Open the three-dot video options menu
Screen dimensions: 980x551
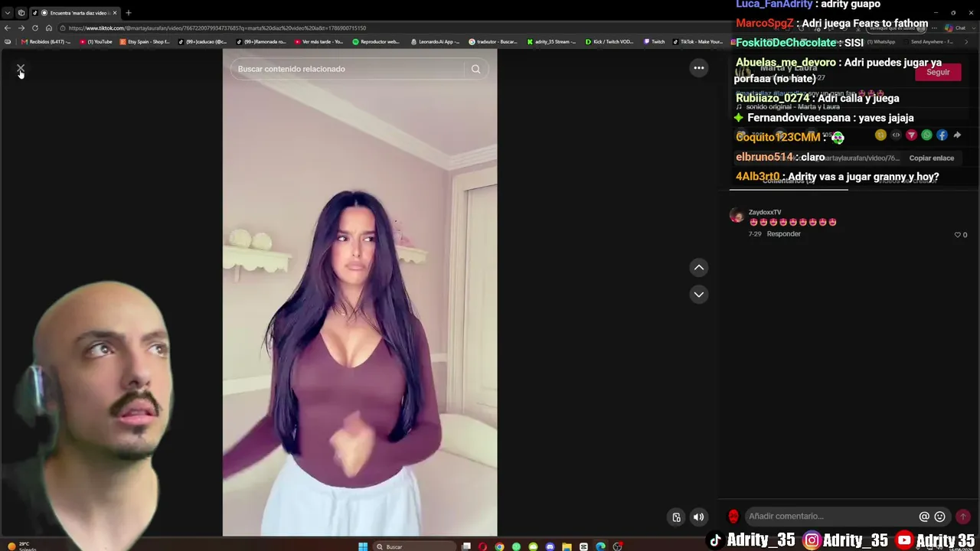[x=699, y=68]
